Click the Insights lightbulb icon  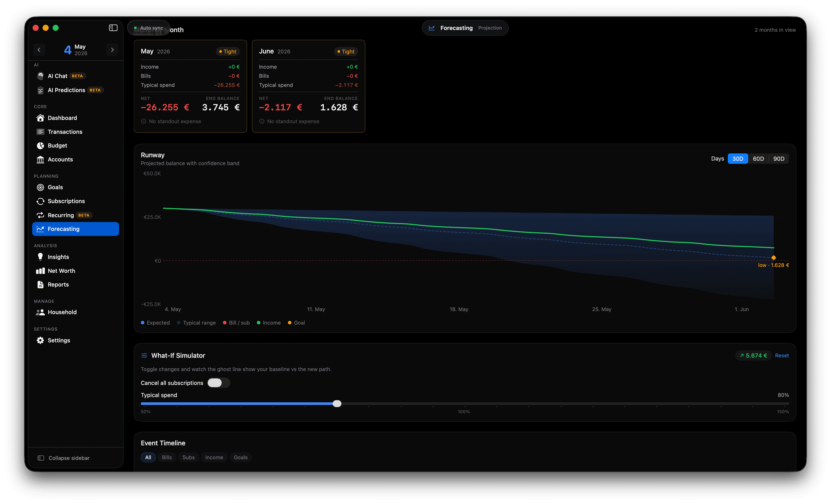40,257
